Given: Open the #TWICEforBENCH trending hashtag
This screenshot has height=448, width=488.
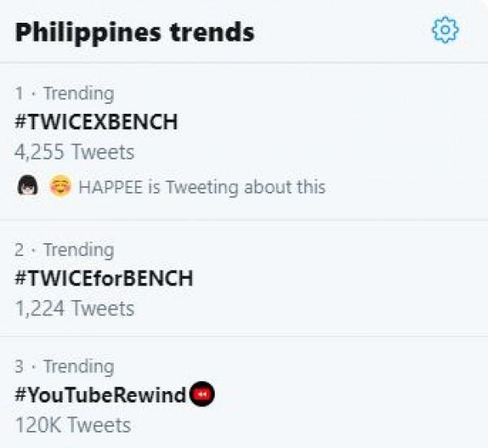Looking at the screenshot, I should (104, 278).
